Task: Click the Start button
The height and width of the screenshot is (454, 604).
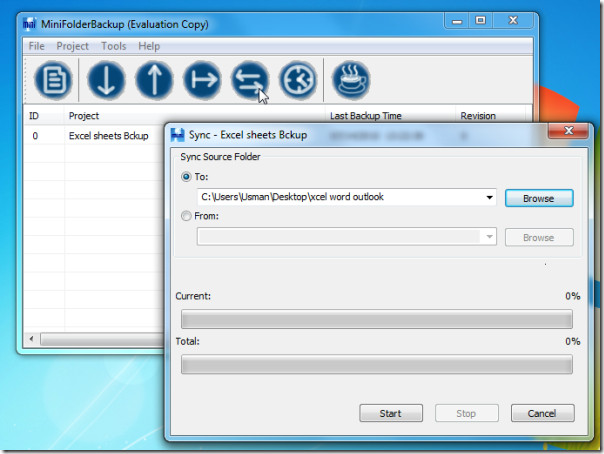Action: click(x=391, y=413)
